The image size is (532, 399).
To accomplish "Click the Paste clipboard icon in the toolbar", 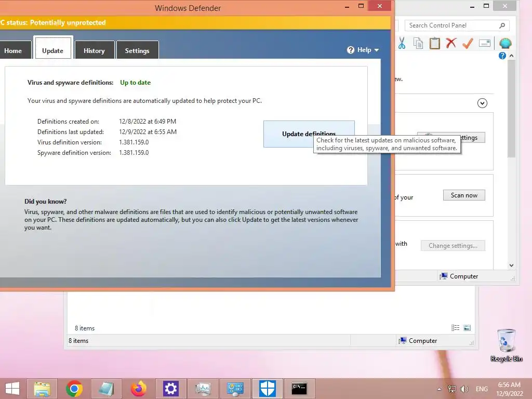I will 435,43.
